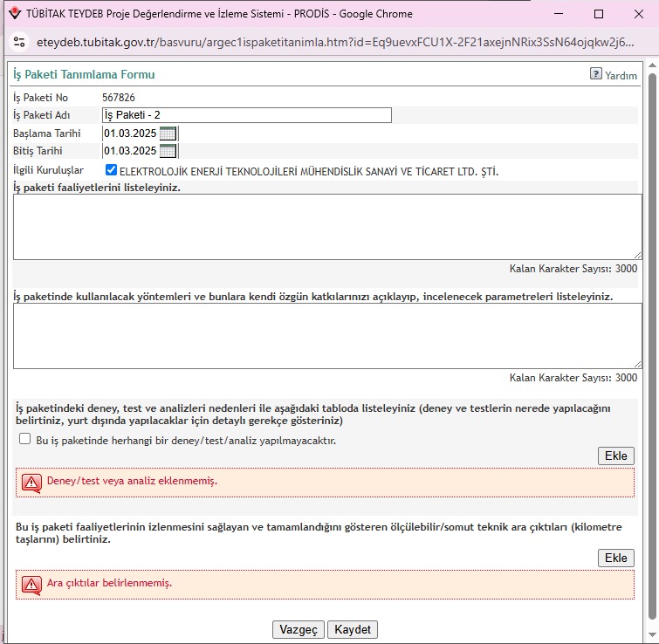Click the yöntemler ve parametreler text area
The image size is (659, 644).
[x=327, y=336]
